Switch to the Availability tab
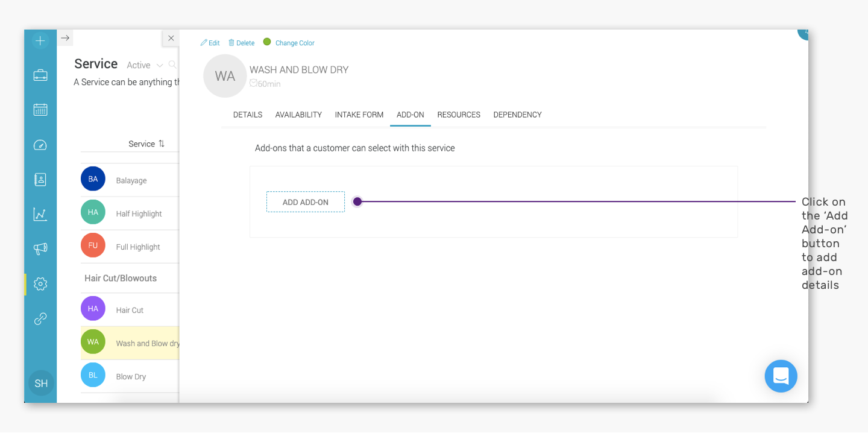868x433 pixels. click(x=298, y=115)
